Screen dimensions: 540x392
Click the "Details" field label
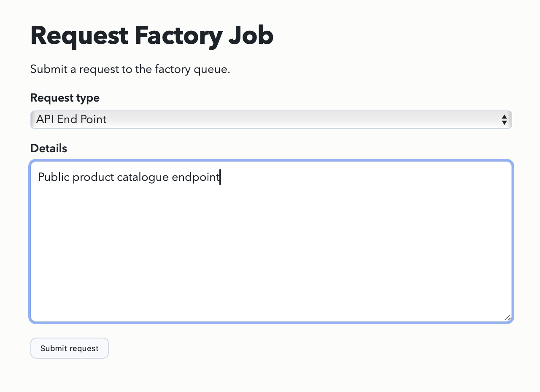tap(49, 148)
